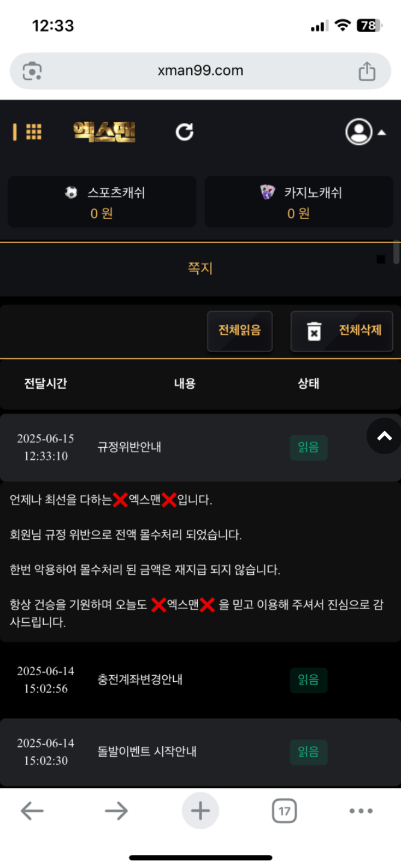401x868 pixels.
Task: Open the user profile avatar icon
Action: tap(359, 132)
